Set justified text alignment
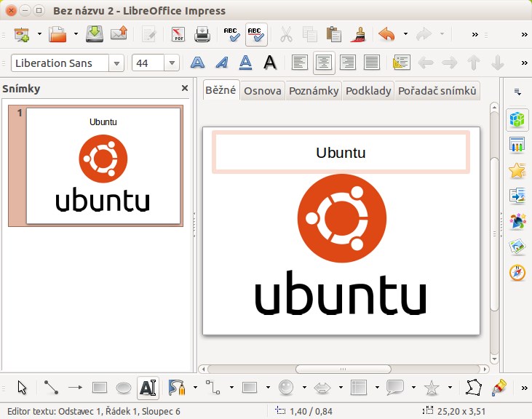532x419 pixels. [372, 63]
